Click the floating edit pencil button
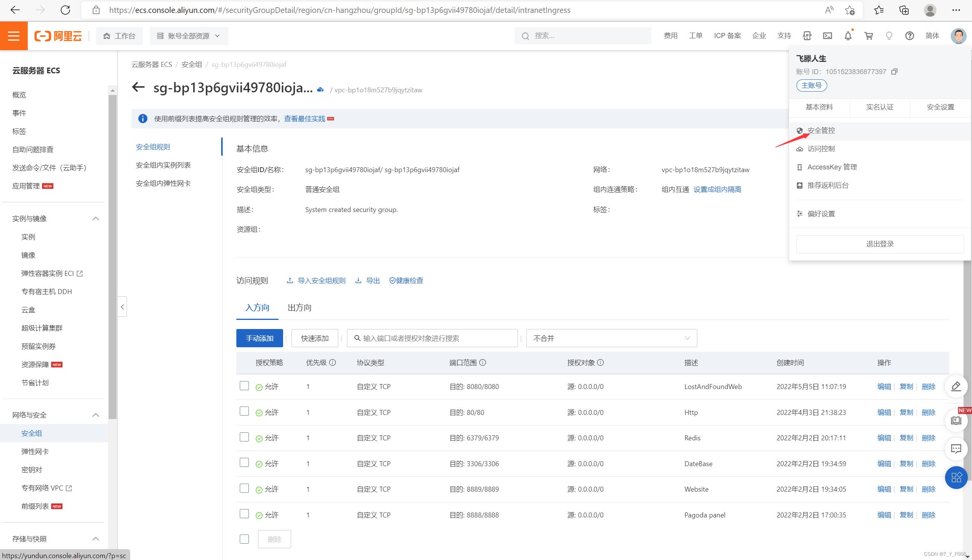The height and width of the screenshot is (560, 972). (956, 386)
